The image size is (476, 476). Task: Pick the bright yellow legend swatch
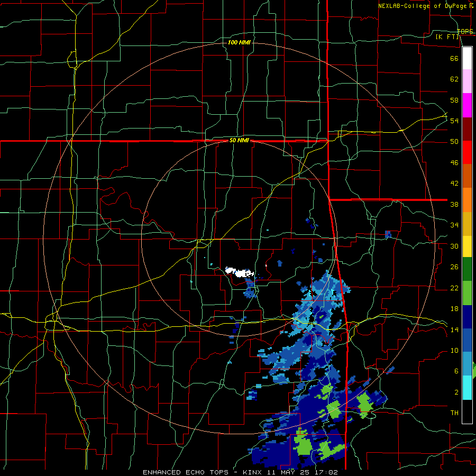pyautogui.click(x=467, y=246)
